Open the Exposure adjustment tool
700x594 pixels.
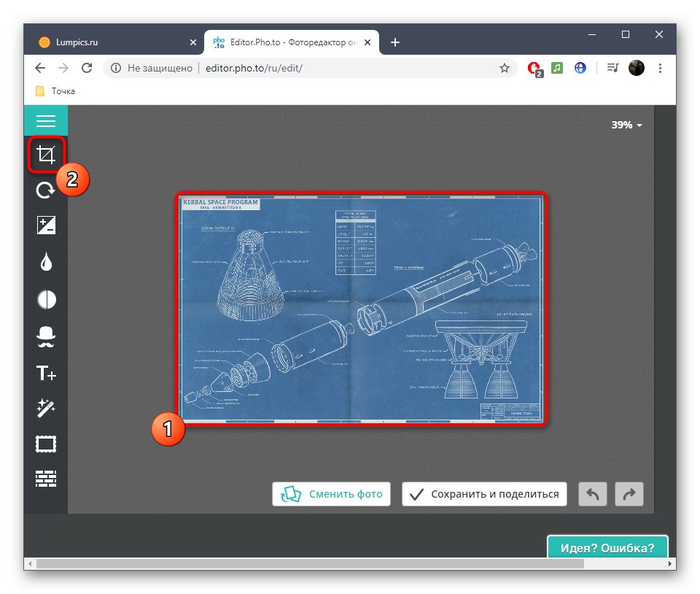(46, 225)
